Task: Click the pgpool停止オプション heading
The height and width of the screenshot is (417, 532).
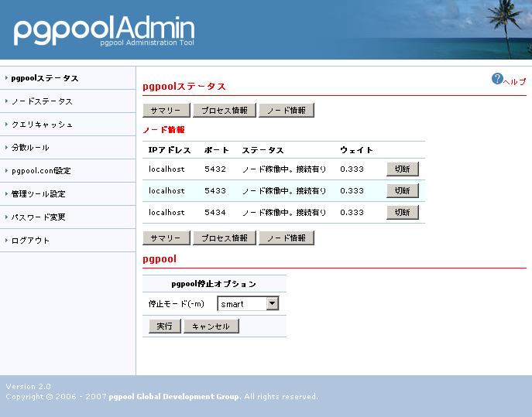Action: coord(214,284)
